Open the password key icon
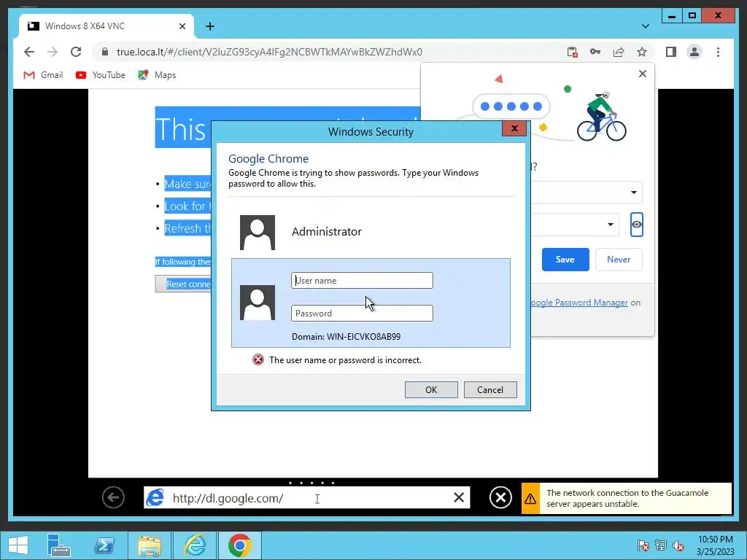This screenshot has width=747, height=560. coord(595,52)
